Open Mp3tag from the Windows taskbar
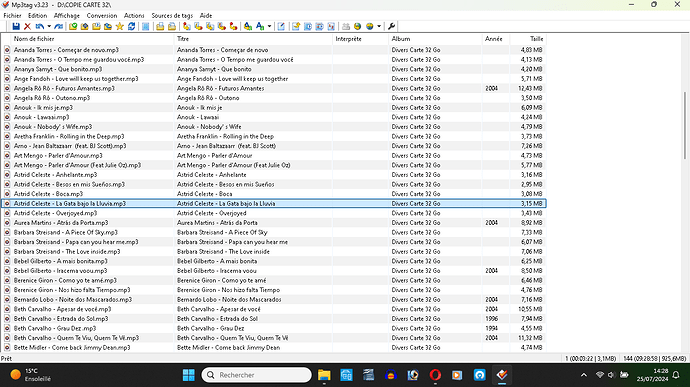Viewport: 690px width, 387px height. click(x=502, y=375)
